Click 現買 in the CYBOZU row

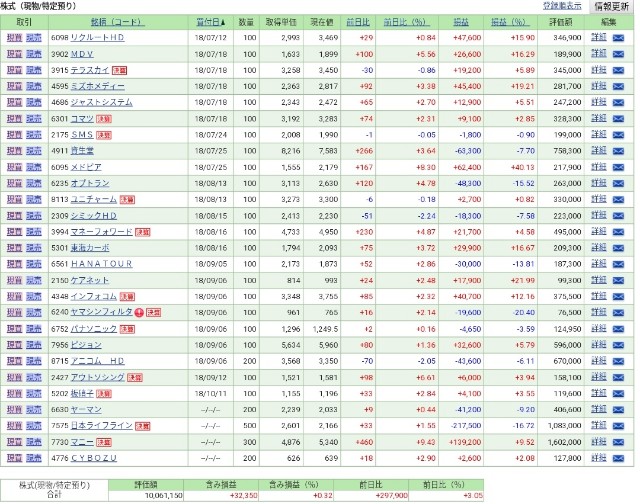click(x=14, y=458)
